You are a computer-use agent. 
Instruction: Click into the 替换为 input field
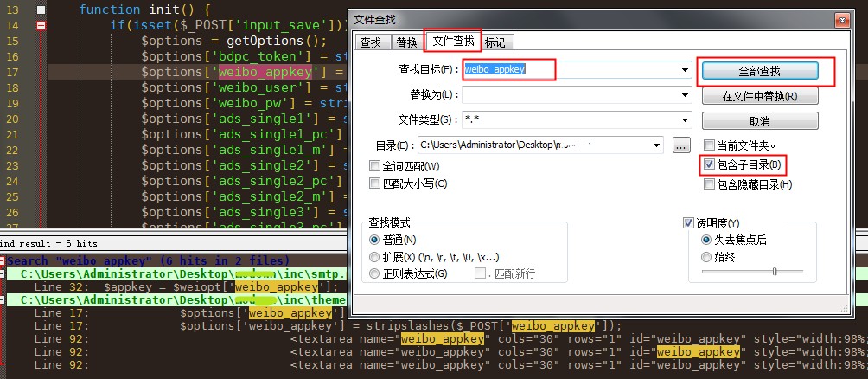coord(571,94)
